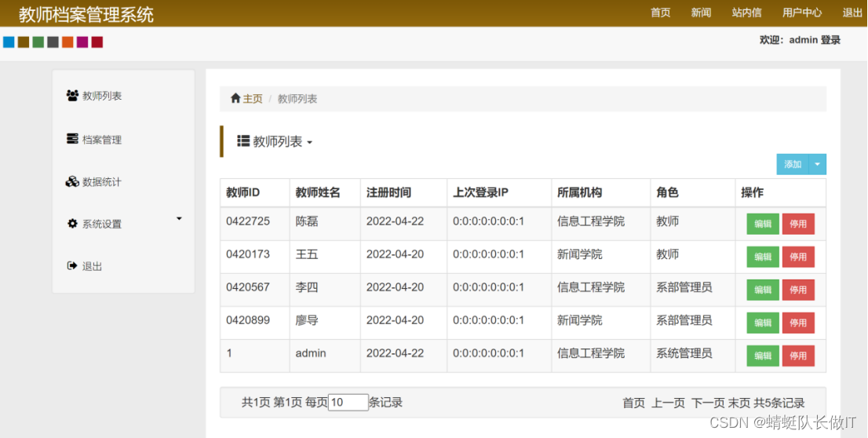Select the dark gray theme color swatch
The height and width of the screenshot is (438, 868).
click(x=53, y=42)
